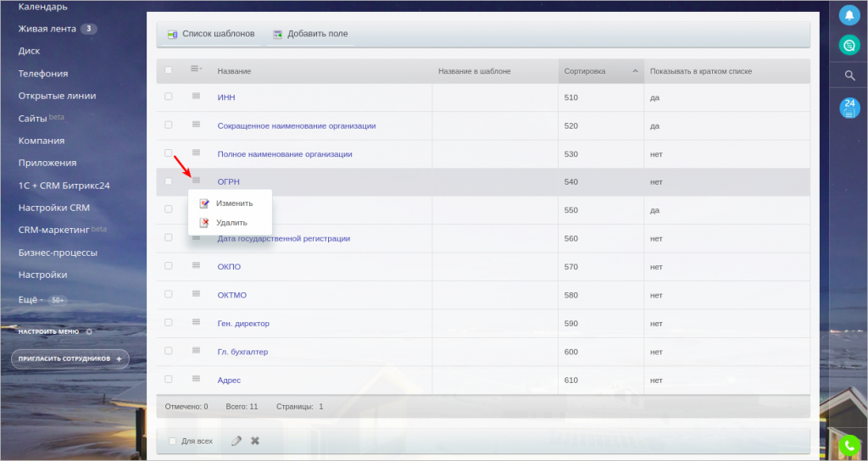Open the notifications bell icon
The width and height of the screenshot is (868, 461).
click(x=849, y=15)
